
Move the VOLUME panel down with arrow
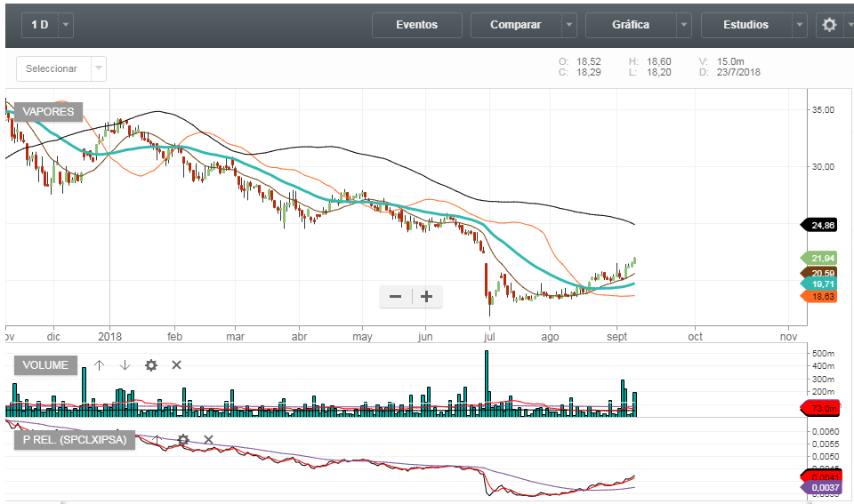coord(125,365)
